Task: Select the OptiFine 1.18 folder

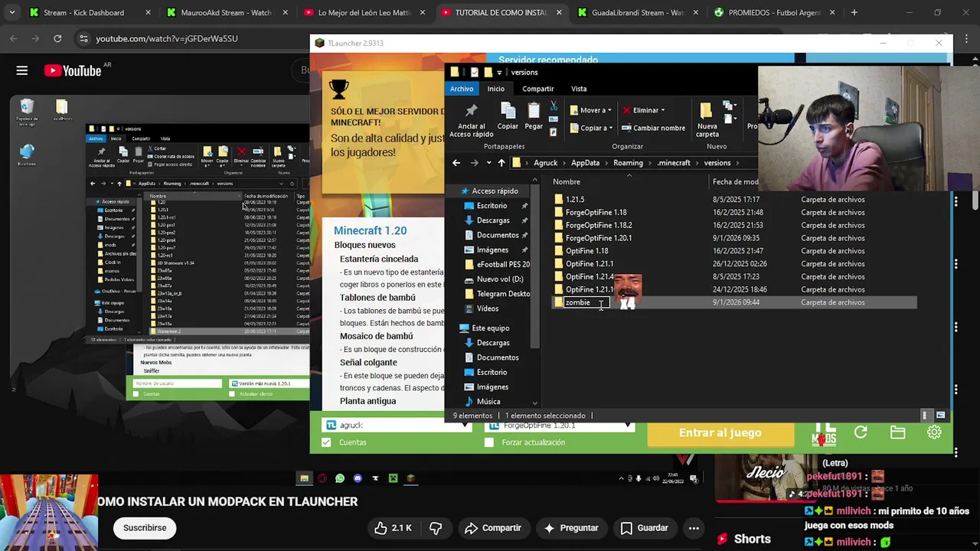Action: [x=587, y=251]
